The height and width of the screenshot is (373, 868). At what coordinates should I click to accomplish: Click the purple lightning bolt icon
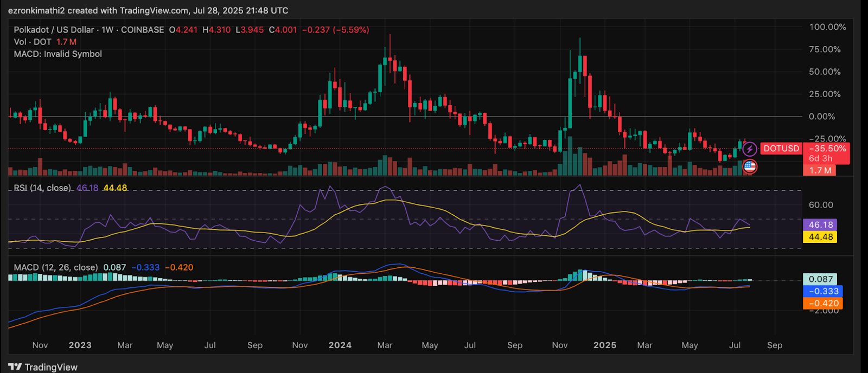pos(750,149)
